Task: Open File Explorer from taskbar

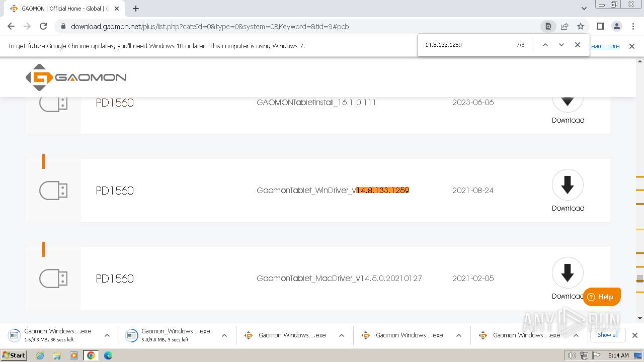Action: [x=57, y=355]
